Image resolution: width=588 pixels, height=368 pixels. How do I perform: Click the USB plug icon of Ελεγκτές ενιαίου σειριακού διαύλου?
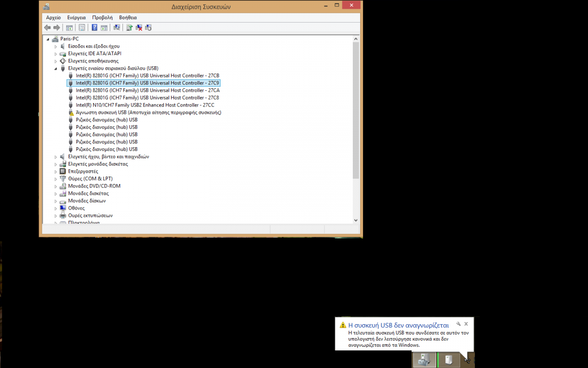(63, 68)
